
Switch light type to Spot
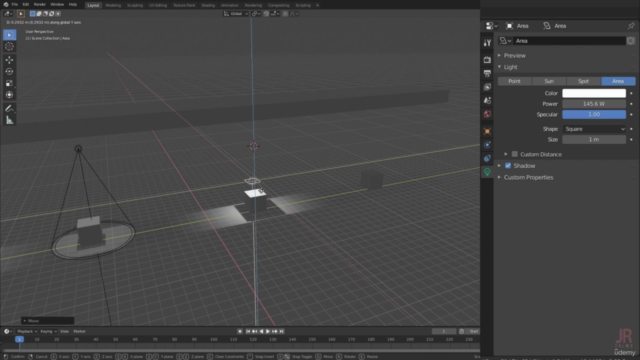584,81
